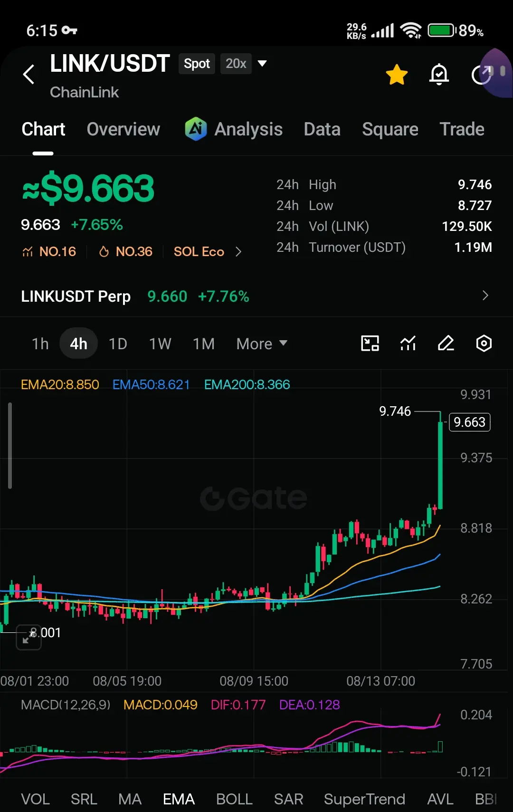The width and height of the screenshot is (513, 812).
Task: Tap the 24h High value 9.746
Action: 475,184
